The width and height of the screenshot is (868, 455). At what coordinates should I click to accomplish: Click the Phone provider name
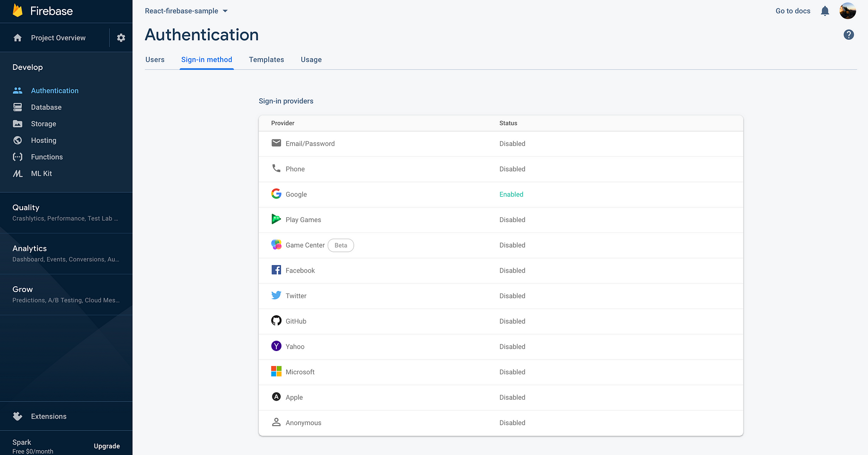tap(295, 169)
